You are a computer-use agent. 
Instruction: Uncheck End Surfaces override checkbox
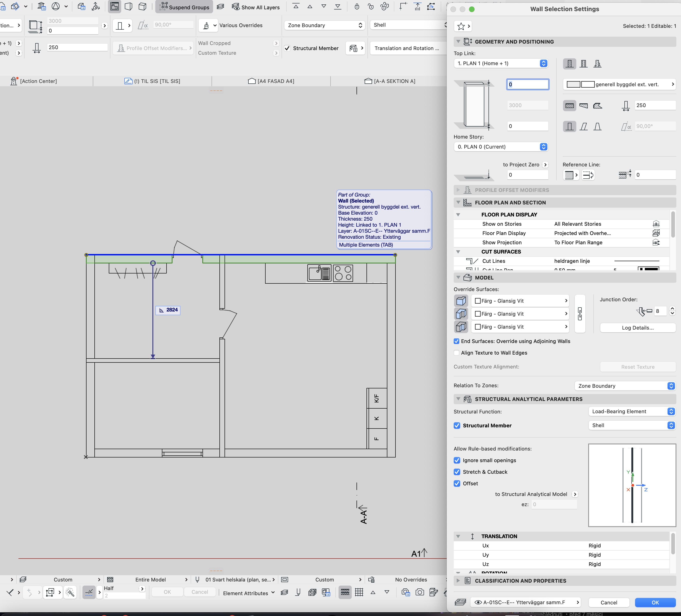[x=457, y=341]
